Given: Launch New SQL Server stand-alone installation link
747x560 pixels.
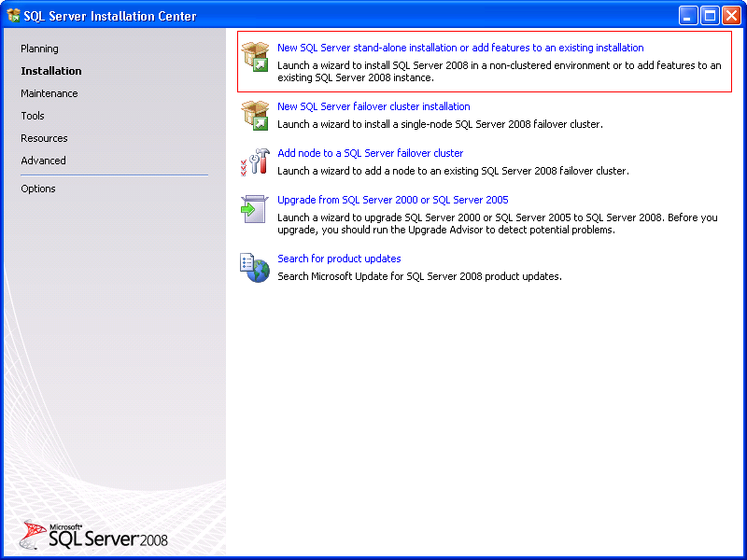Looking at the screenshot, I should coord(460,48).
